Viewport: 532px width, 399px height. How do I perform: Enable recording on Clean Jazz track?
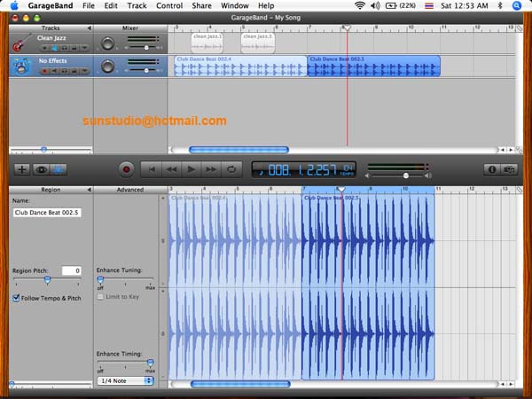[x=44, y=48]
